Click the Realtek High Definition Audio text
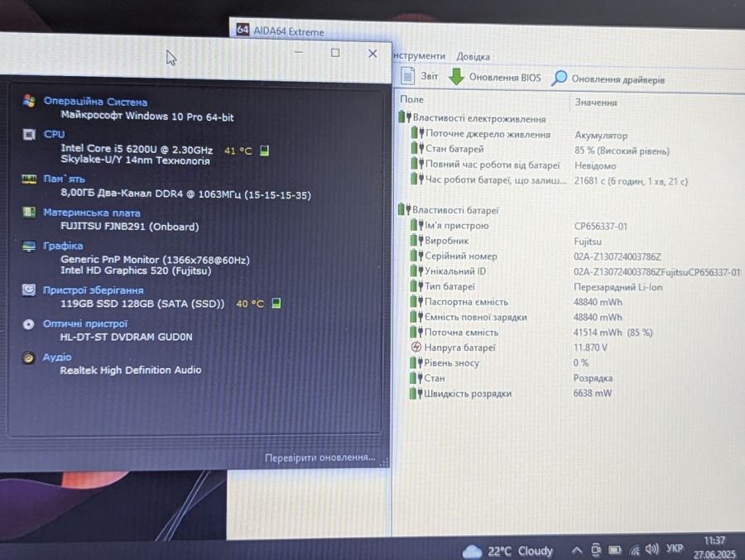745x560 pixels. click(130, 370)
